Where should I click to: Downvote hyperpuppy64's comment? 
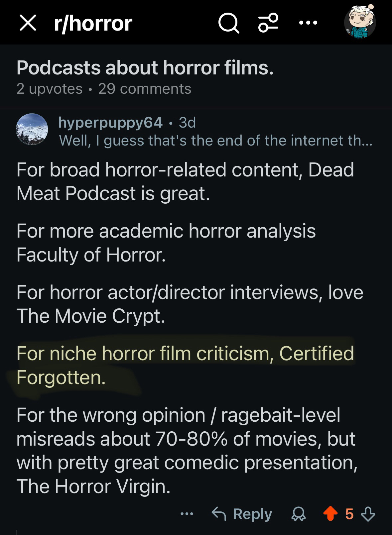tap(368, 514)
